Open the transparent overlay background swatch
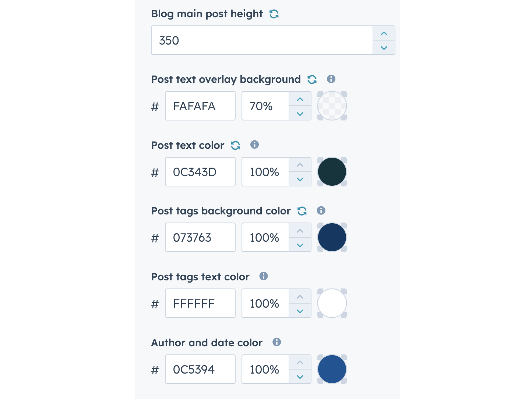Viewport: 532px width, 399px height. [x=332, y=106]
